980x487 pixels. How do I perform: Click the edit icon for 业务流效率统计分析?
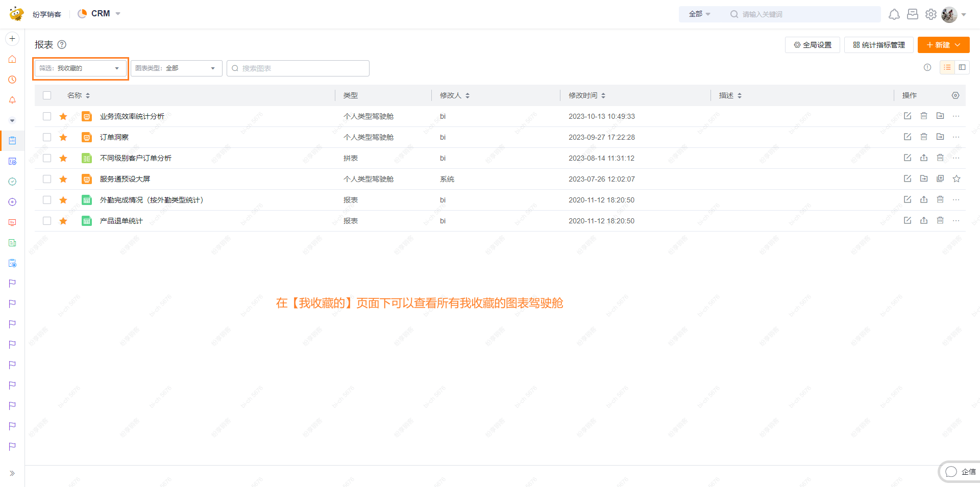click(x=908, y=116)
